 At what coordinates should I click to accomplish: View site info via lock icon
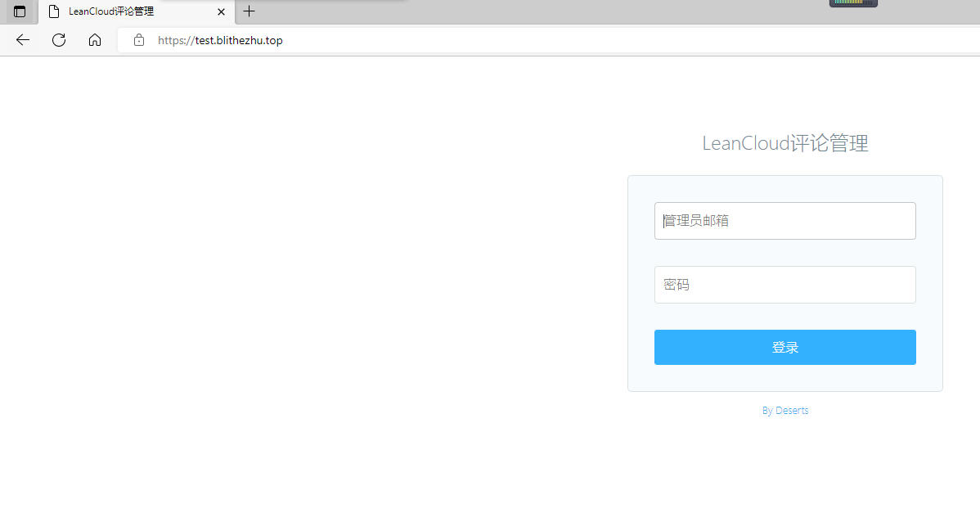(x=139, y=40)
